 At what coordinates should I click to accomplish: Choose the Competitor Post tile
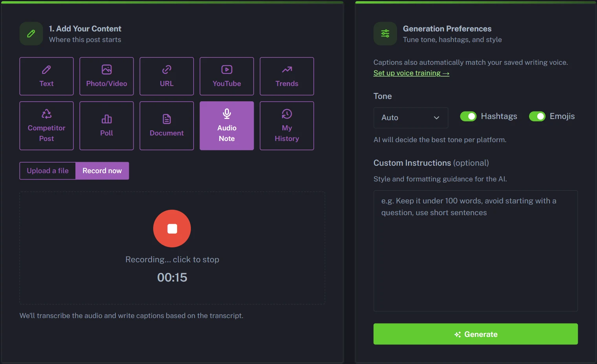tap(46, 126)
